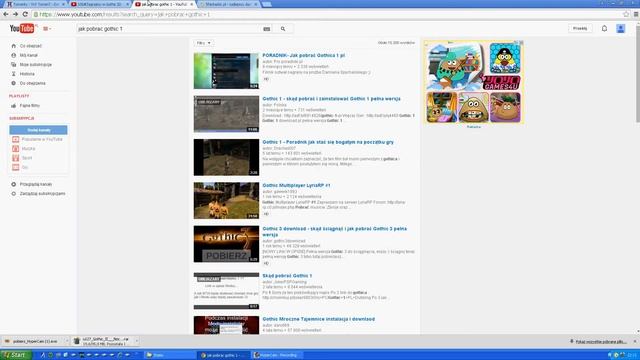This screenshot has height=360, width=640.
Task: Open Przeglądaj kanały in sidebar
Action: point(36,184)
